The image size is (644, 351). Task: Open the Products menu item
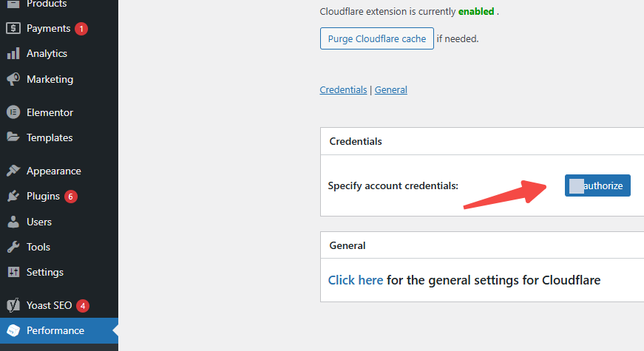[46, 4]
